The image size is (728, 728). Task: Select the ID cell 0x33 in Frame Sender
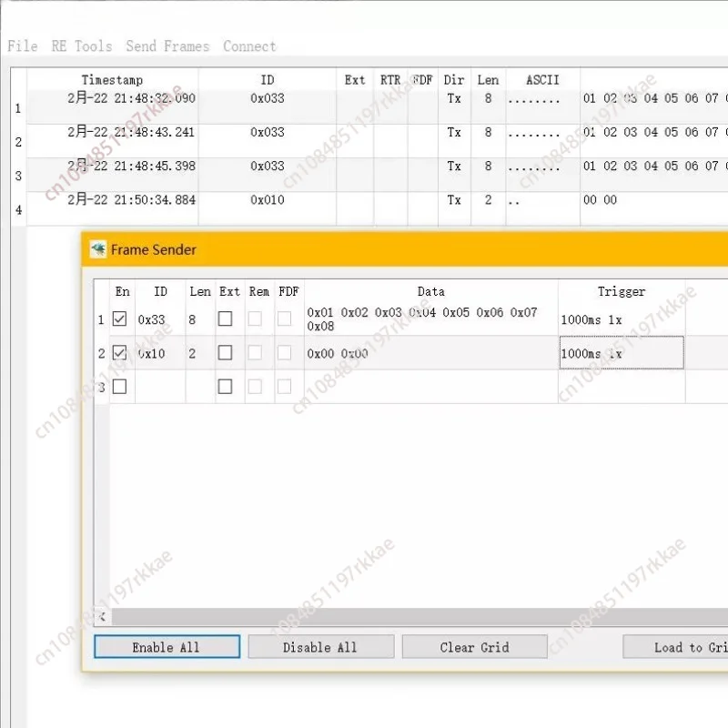click(160, 319)
